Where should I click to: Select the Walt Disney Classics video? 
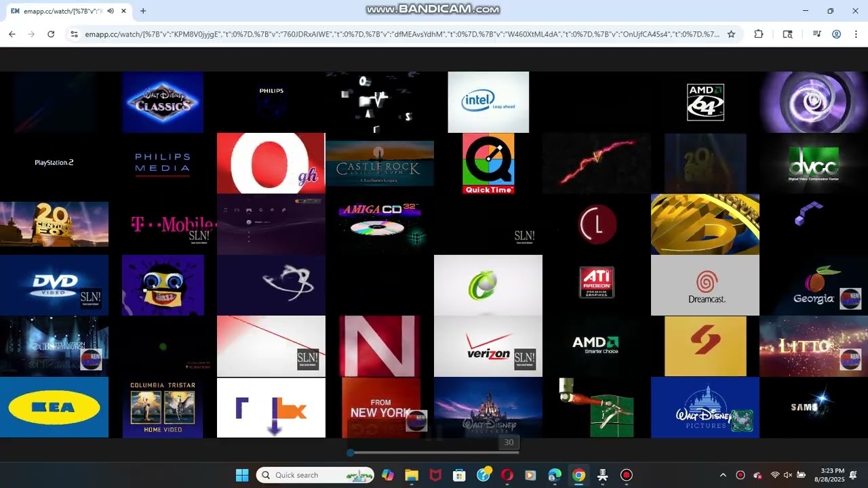pos(163,102)
